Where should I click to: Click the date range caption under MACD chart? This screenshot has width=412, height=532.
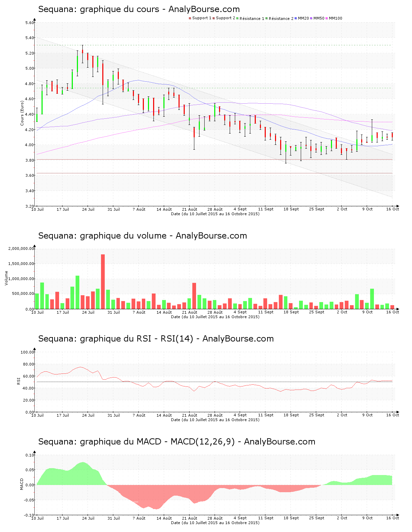pyautogui.click(x=215, y=523)
